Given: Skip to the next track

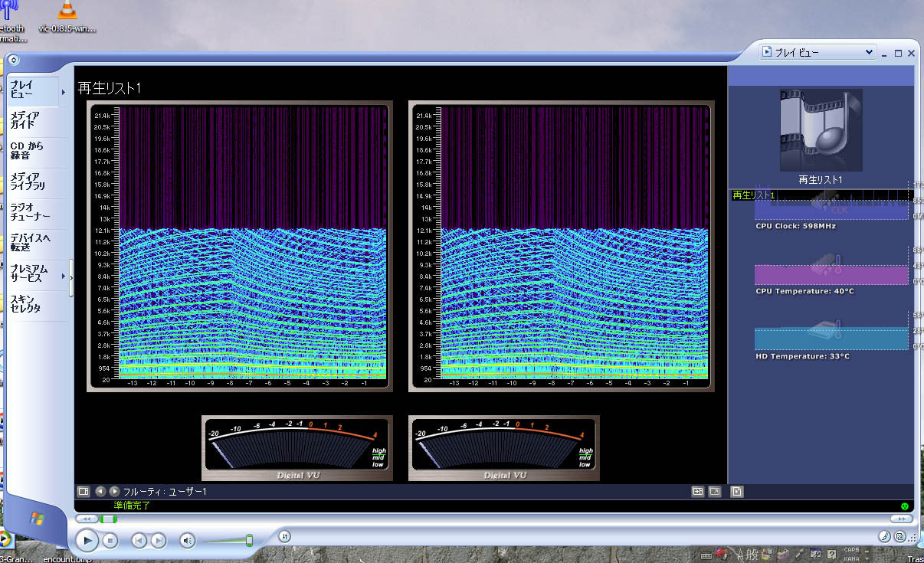Looking at the screenshot, I should [x=158, y=542].
